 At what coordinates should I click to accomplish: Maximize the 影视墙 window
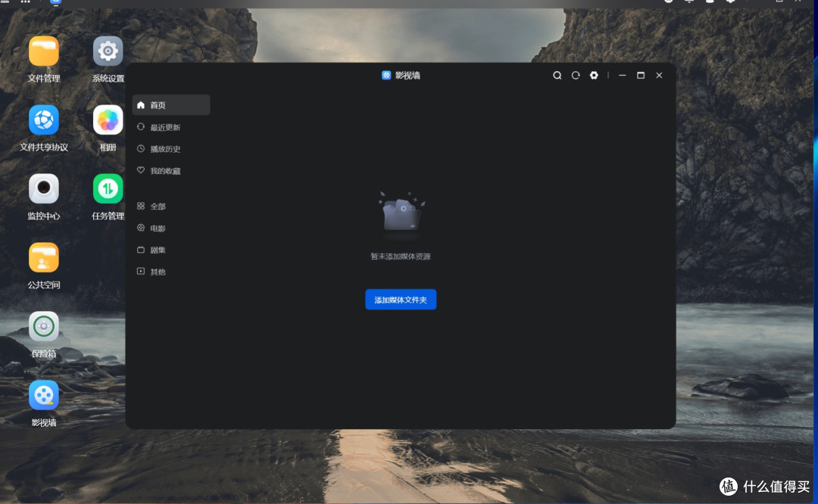[641, 76]
